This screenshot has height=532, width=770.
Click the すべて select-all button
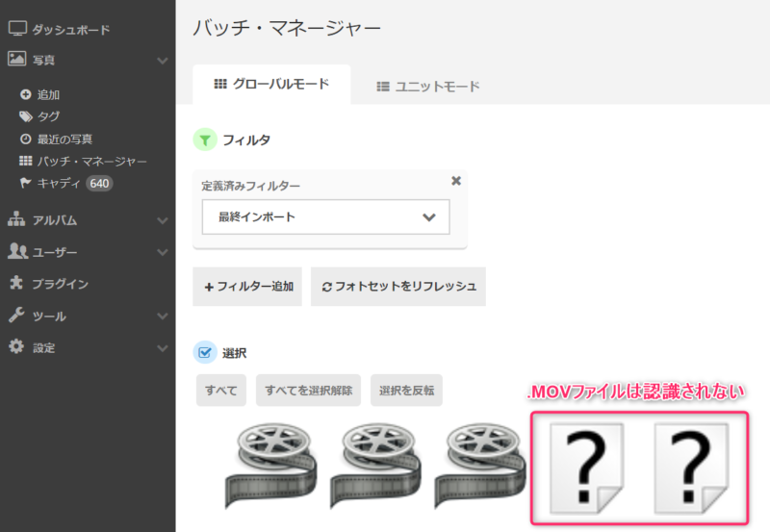pyautogui.click(x=221, y=391)
